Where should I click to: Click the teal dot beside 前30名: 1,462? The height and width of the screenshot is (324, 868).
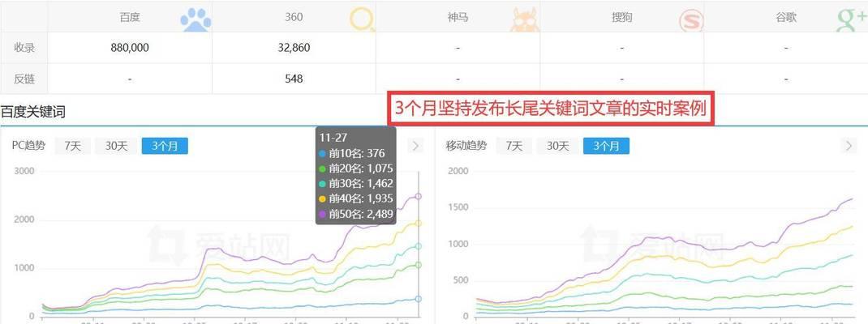[323, 184]
